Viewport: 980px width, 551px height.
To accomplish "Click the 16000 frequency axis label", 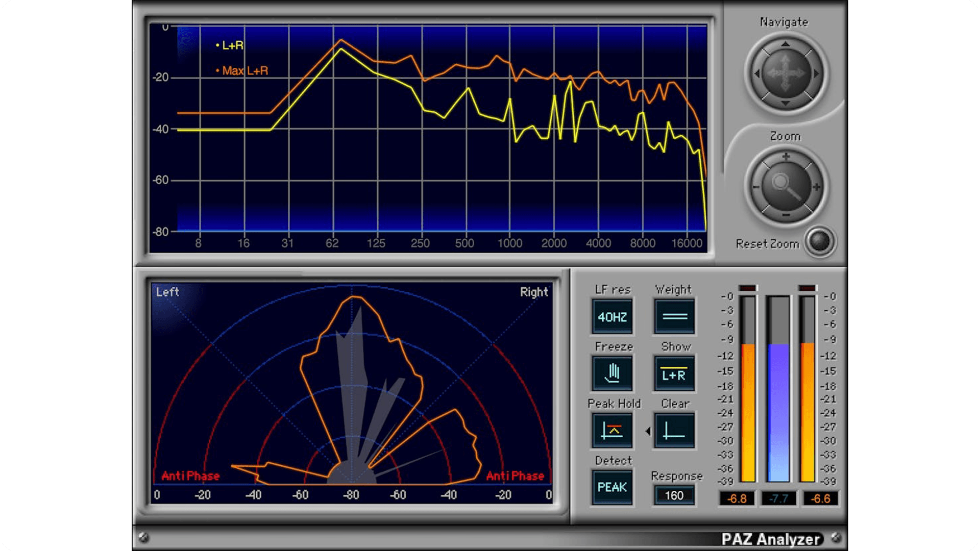I will coord(687,243).
